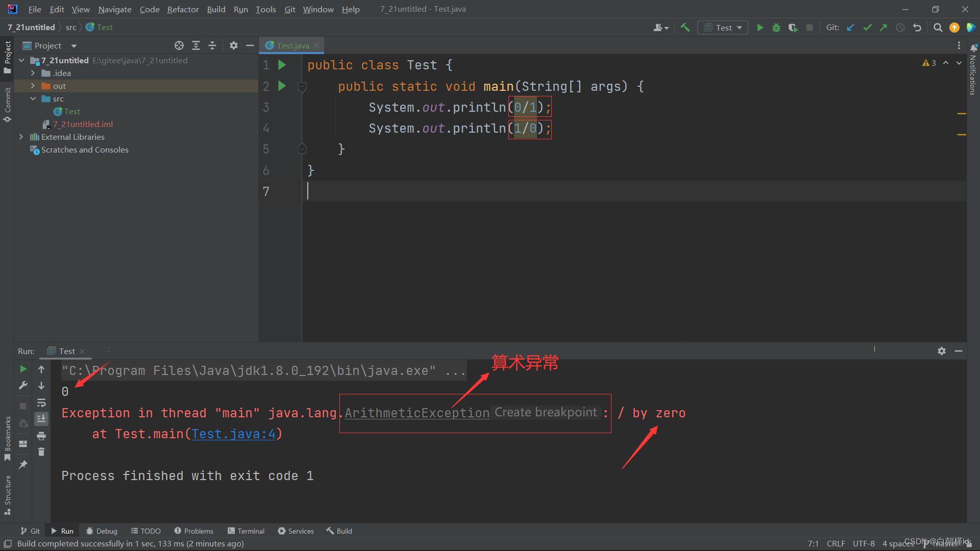Click UTF-8 encoding in status bar
Screen dimensions: 980x551
[864, 544]
